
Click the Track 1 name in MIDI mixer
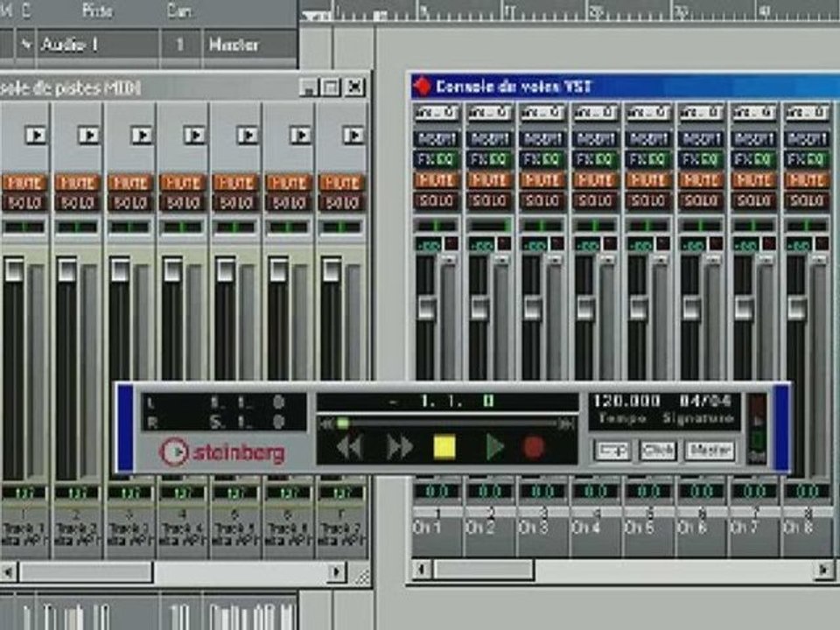(24, 528)
